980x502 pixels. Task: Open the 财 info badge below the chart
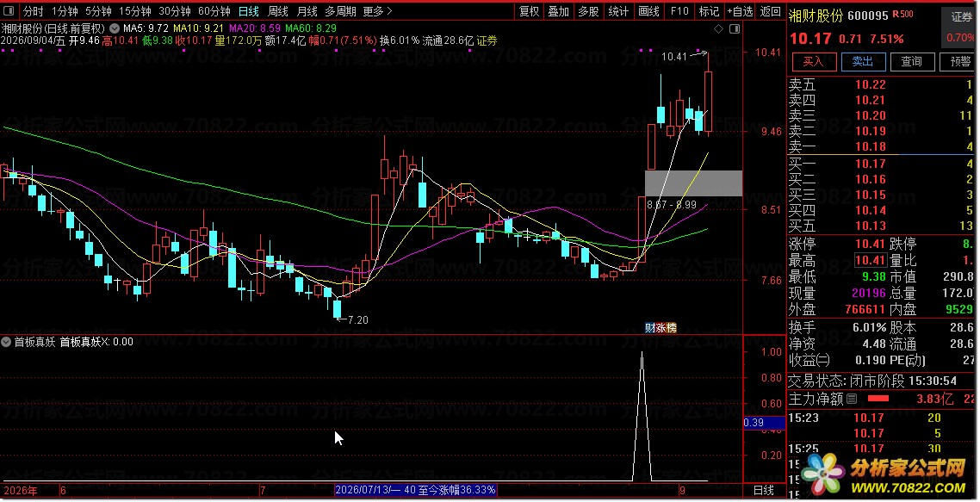pos(650,327)
